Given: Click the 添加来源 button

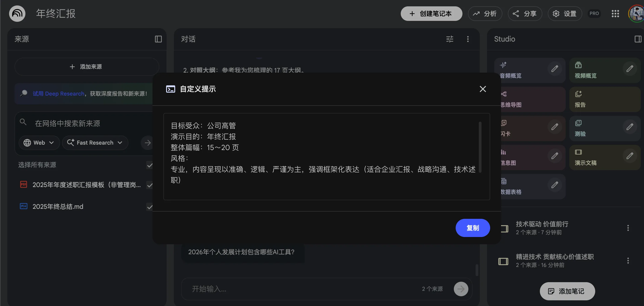Looking at the screenshot, I should tap(86, 67).
